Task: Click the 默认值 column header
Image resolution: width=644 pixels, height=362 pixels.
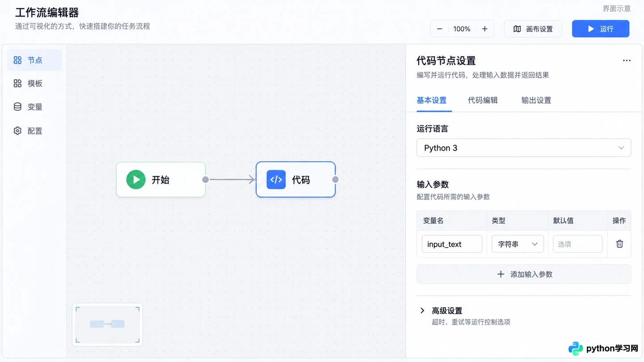Action: pos(563,221)
